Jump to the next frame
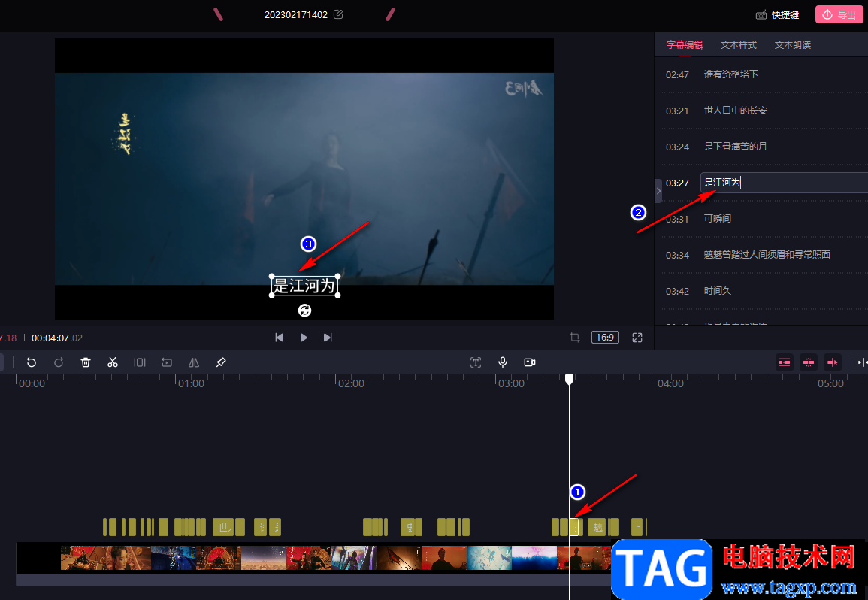Screen dimensions: 868x600 (x=328, y=338)
